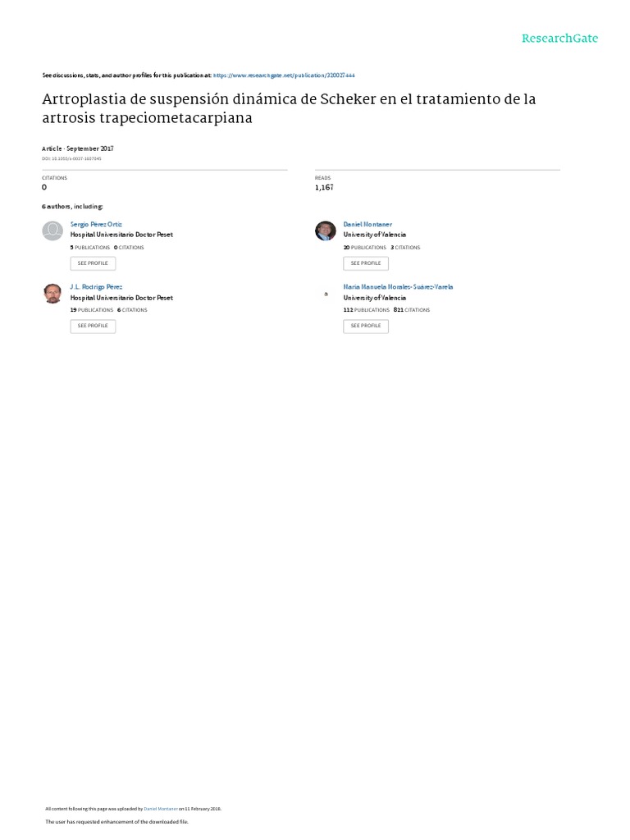Open the Maria Manuela Morales-Suárez-Varela name link
Screen dimensions: 630x840
(398, 287)
